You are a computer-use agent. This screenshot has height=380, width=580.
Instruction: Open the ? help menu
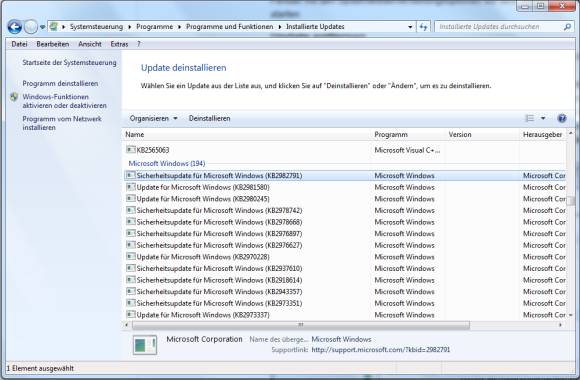pyautogui.click(x=138, y=44)
